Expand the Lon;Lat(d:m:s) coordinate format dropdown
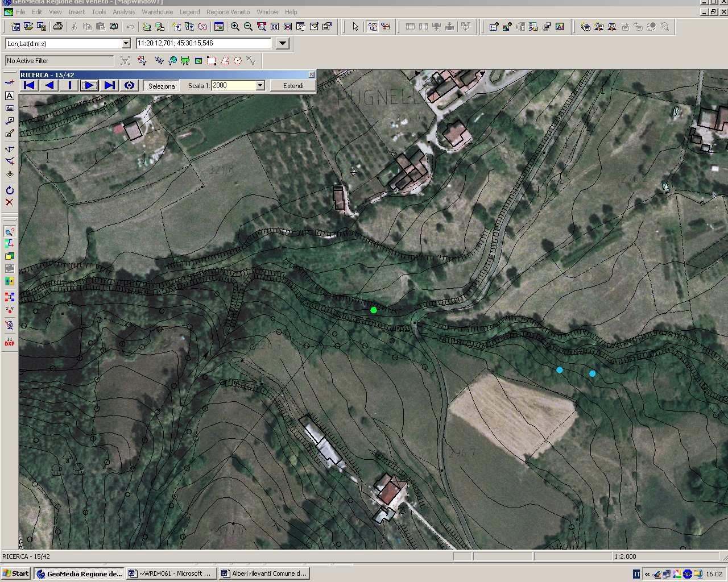Image resolution: width=728 pixels, height=582 pixels. [126, 43]
